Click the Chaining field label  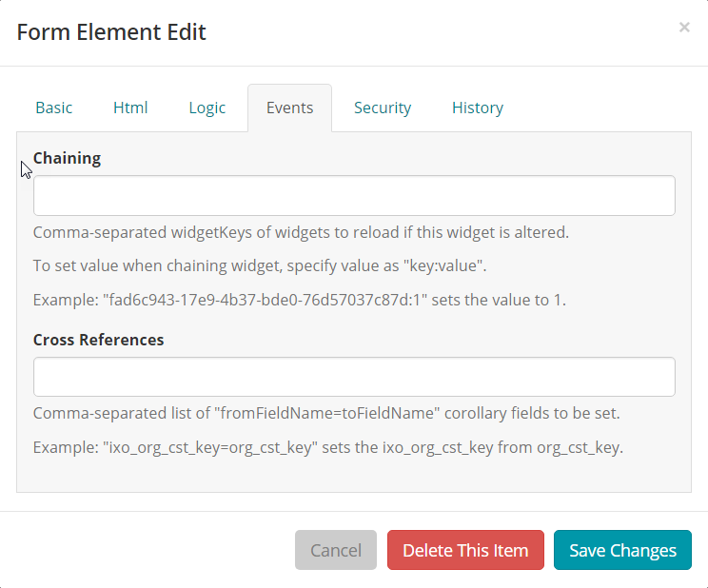(67, 158)
